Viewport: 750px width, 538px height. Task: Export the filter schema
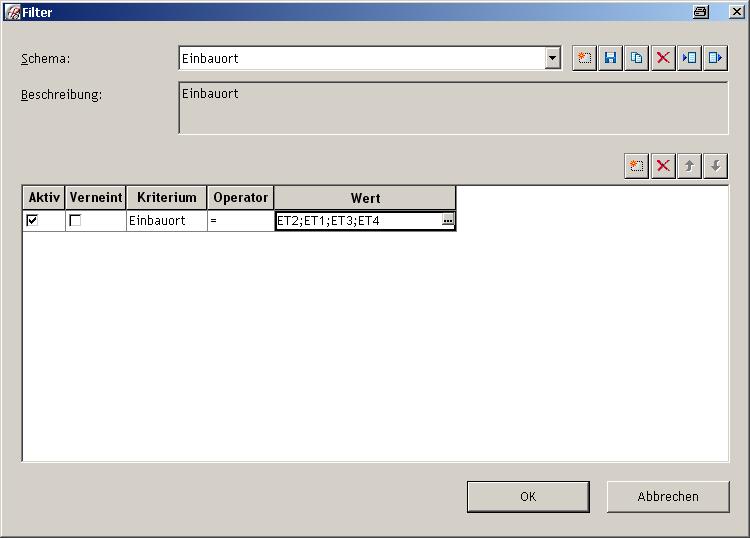click(716, 58)
